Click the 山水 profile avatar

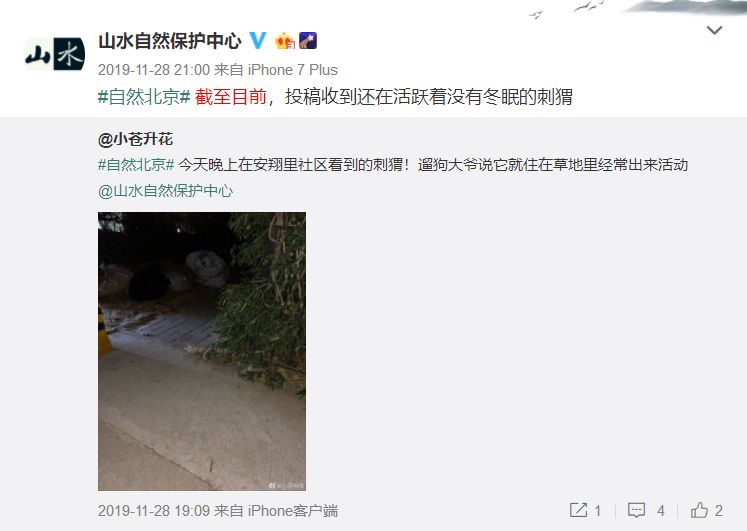tap(55, 54)
